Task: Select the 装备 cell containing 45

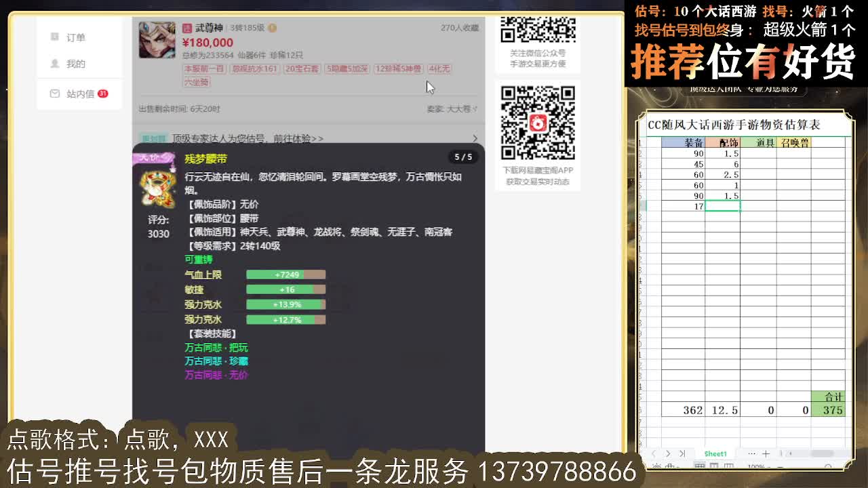Action: tap(683, 164)
